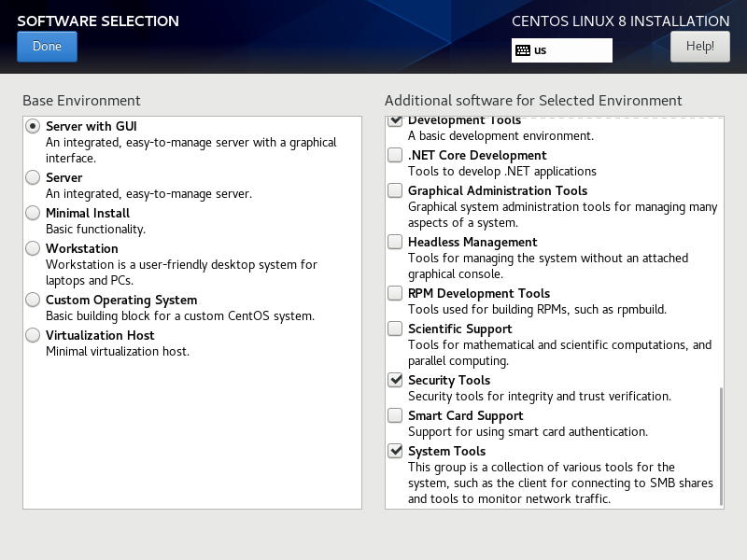This screenshot has height=560, width=747.
Task: Click 'Basic building block for a custom CentOS system.'
Action: coord(180,316)
